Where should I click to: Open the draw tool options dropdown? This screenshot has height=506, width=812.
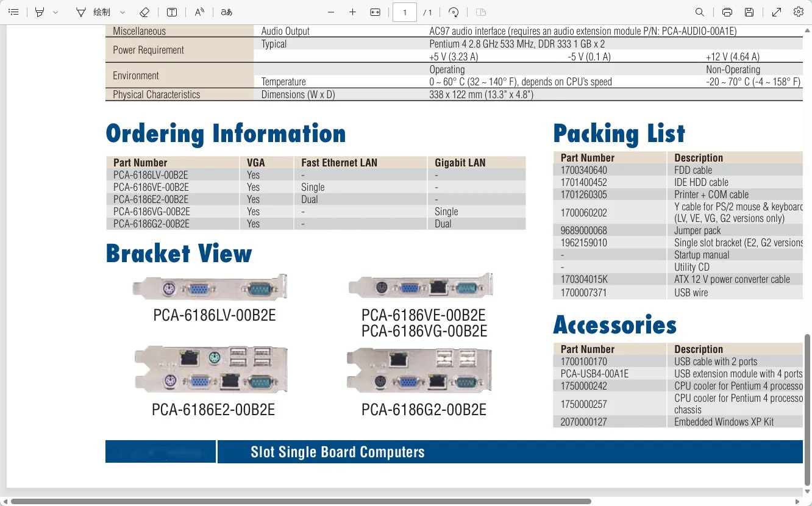(x=123, y=12)
